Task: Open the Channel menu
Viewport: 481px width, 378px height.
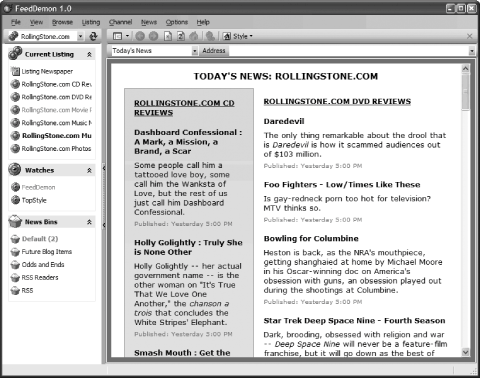Action: 120,22
